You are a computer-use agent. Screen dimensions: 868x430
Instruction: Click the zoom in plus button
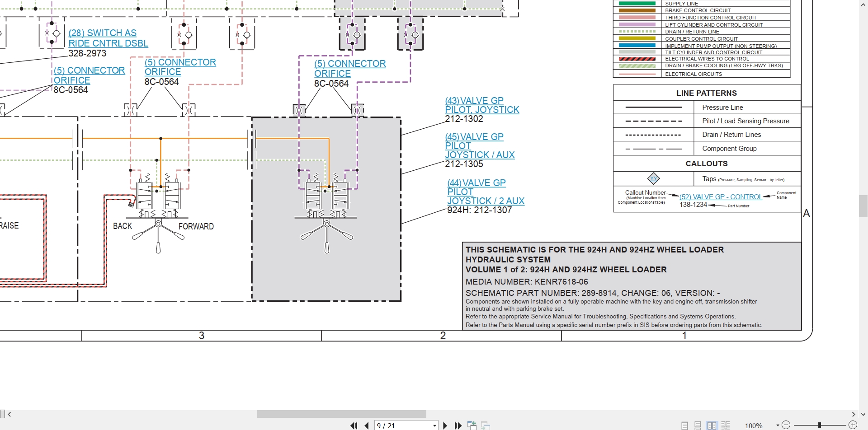pos(853,425)
